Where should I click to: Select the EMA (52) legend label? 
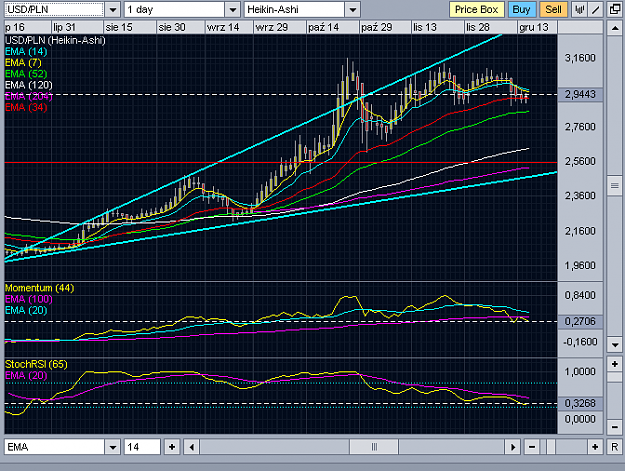26,74
